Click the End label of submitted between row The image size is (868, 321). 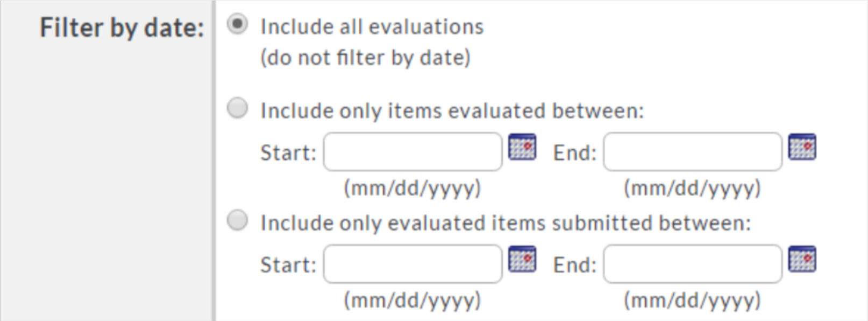coord(575,265)
